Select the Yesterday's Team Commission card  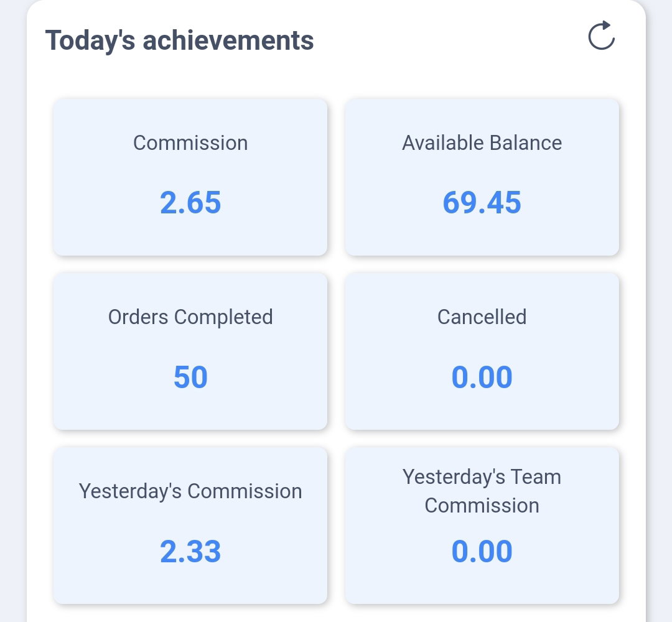coord(482,525)
